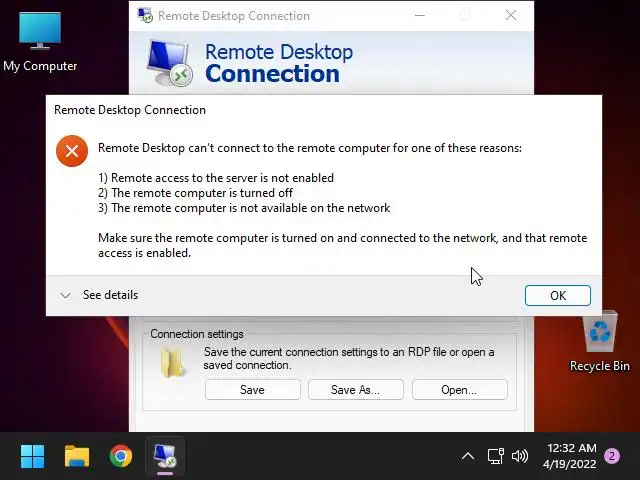Select the Recycle Bin desktop icon
The width and height of the screenshot is (640, 480).
600,342
